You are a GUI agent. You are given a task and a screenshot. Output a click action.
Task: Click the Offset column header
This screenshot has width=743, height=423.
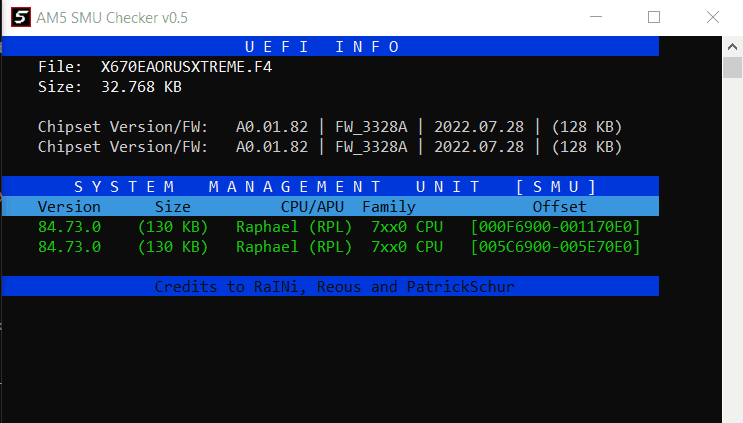coord(560,207)
